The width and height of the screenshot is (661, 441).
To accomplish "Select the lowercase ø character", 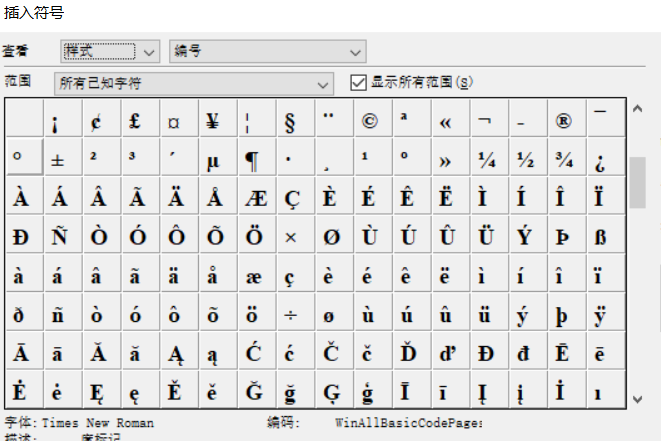I will pyautogui.click(x=335, y=312).
